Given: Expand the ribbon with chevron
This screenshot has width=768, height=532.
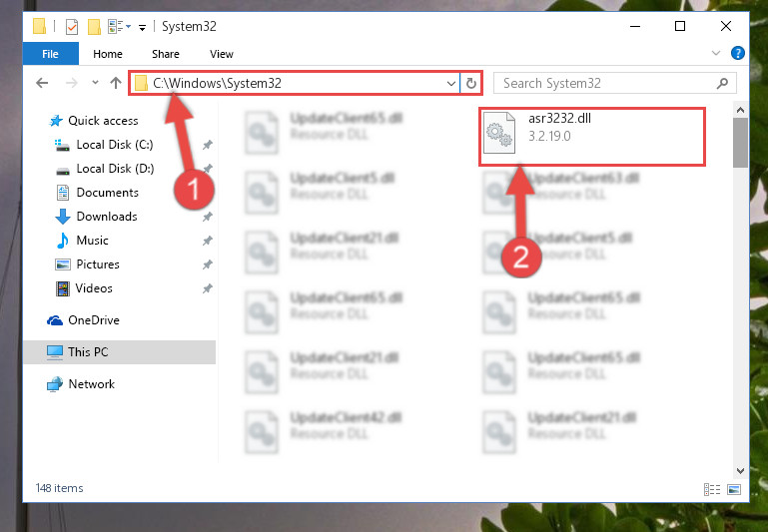Looking at the screenshot, I should click(716, 53).
